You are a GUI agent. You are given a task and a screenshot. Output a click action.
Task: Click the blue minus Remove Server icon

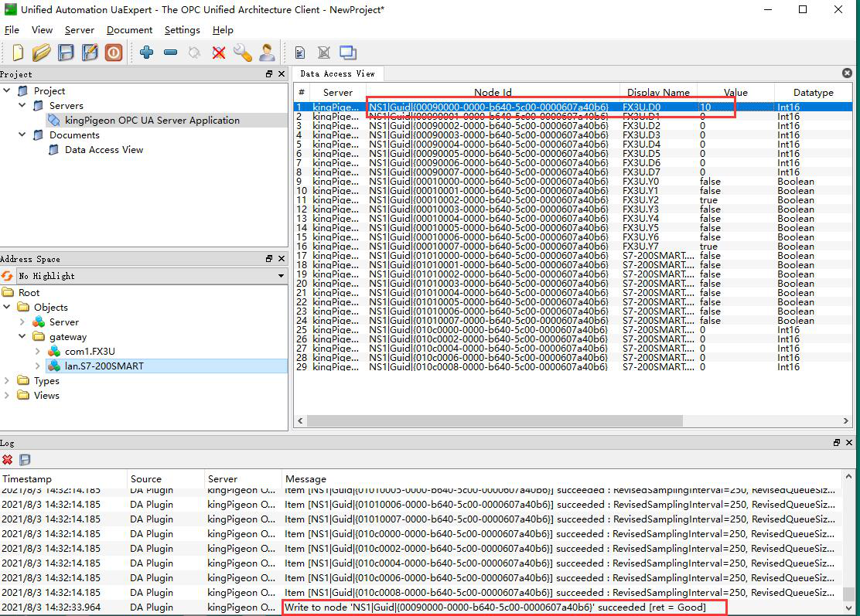pyautogui.click(x=171, y=53)
